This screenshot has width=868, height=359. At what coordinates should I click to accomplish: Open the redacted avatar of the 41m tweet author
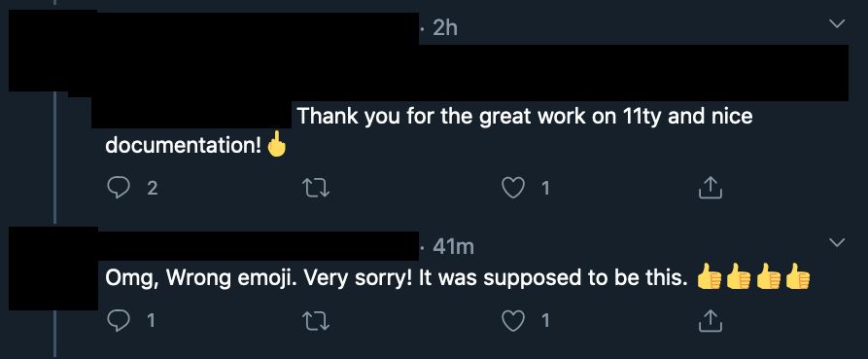pos(53,269)
